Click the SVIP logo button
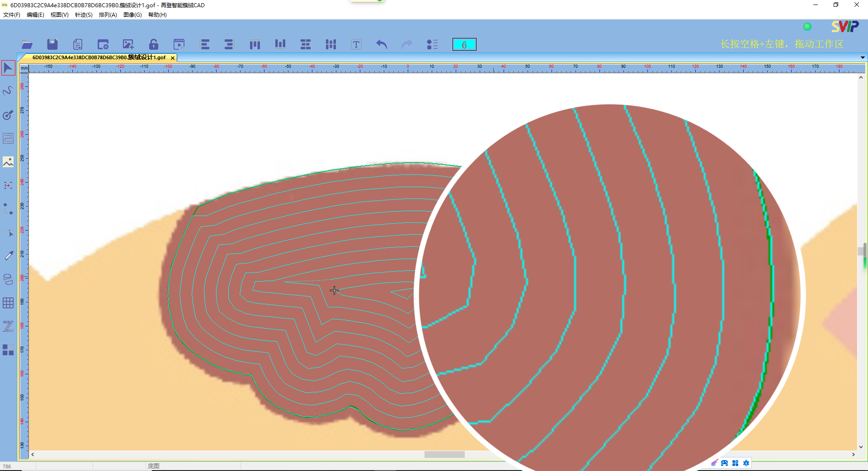 pos(844,27)
